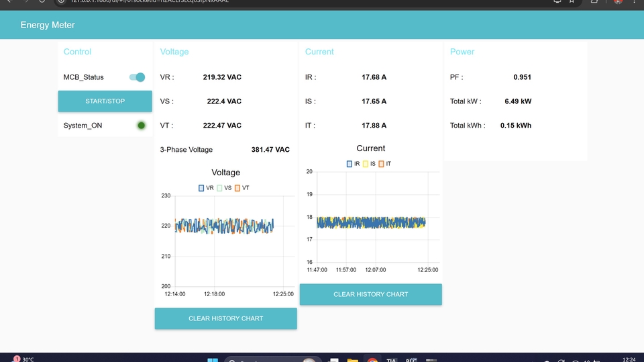Select the VT value 222.47 VAC
Viewport: 644px width, 362px height.
tap(222, 126)
